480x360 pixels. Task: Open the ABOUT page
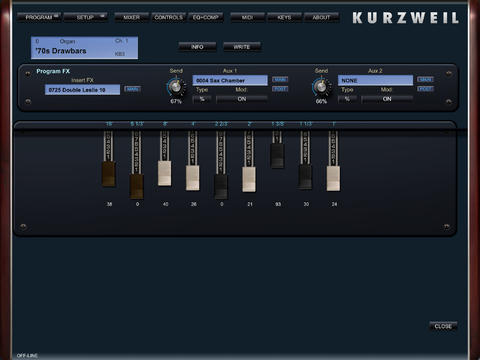(x=321, y=17)
